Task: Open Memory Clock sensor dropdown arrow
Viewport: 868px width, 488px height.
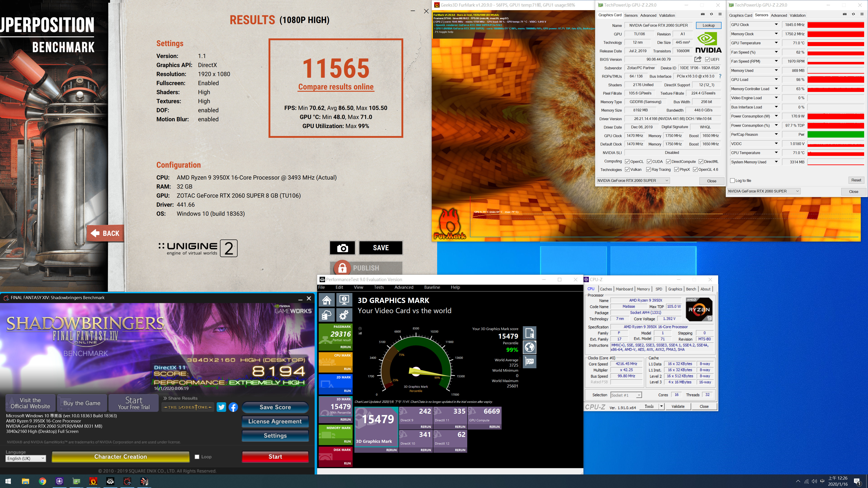Action: click(776, 34)
